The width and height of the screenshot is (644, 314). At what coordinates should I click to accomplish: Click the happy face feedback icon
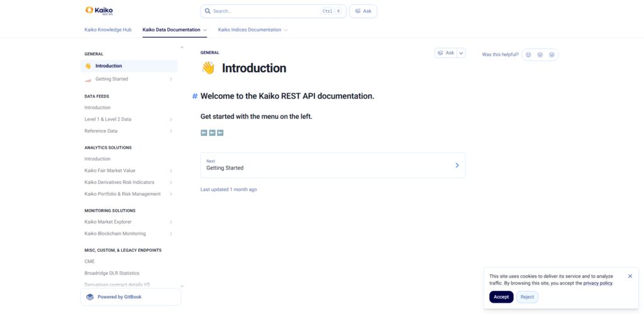[x=528, y=55]
